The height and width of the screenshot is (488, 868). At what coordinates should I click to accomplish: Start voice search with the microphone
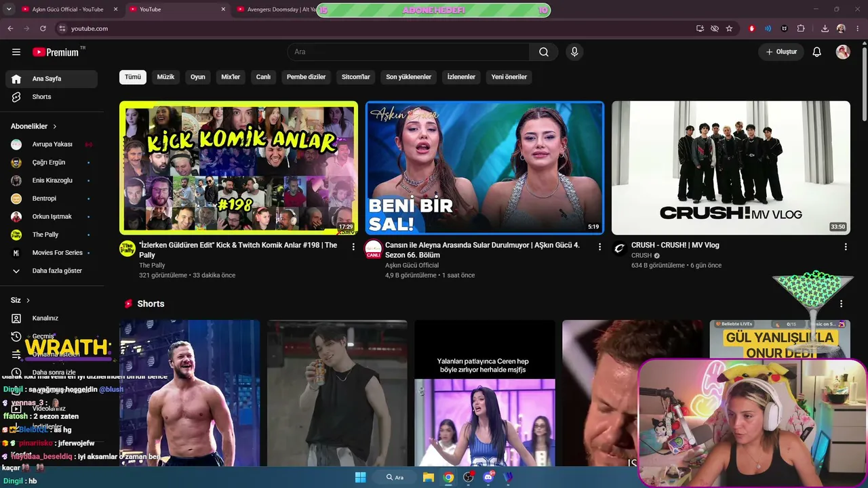coord(574,52)
